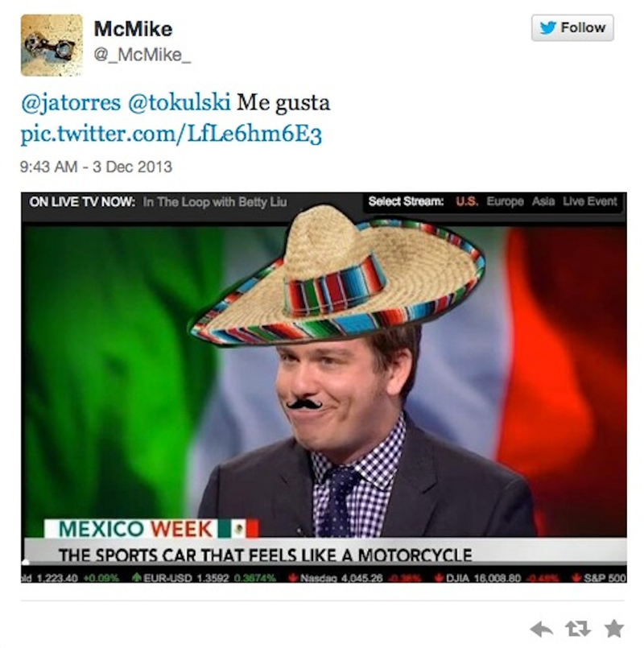Open McMike's profile avatar

pos(52,45)
